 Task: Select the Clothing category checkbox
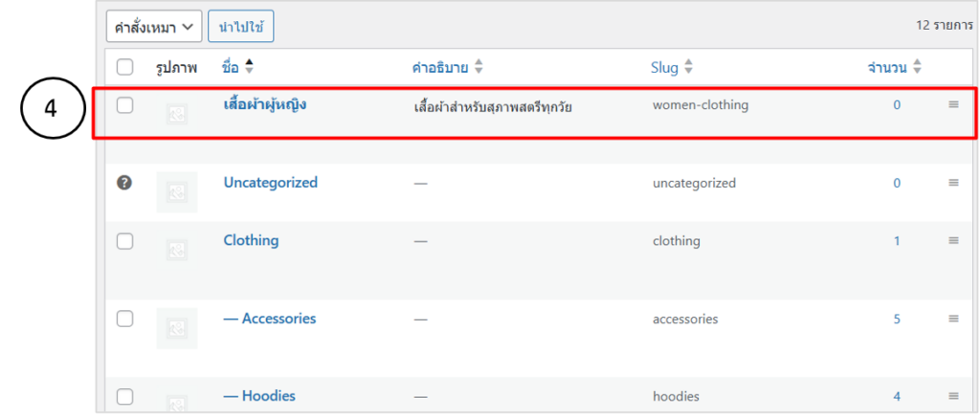point(124,241)
